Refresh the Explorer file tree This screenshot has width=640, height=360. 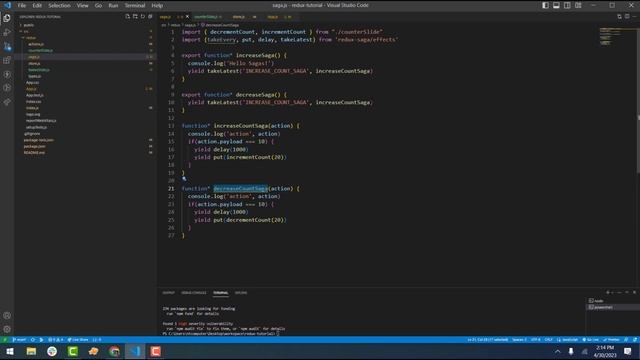click(142, 17)
